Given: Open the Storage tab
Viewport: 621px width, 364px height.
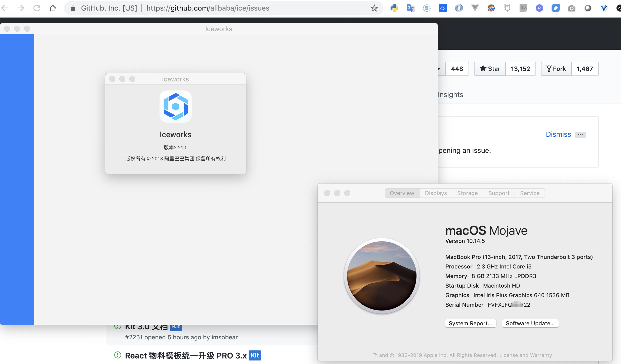Looking at the screenshot, I should (467, 193).
